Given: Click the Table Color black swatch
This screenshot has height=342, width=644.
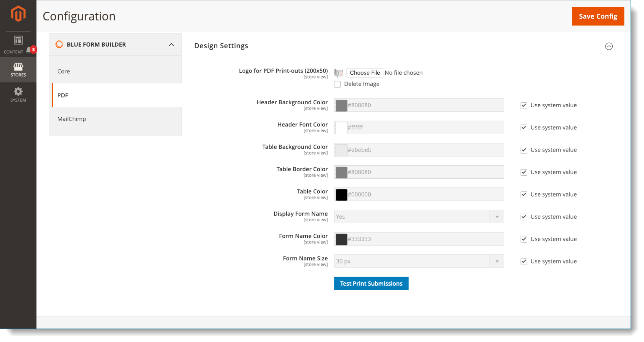Looking at the screenshot, I should [x=341, y=194].
